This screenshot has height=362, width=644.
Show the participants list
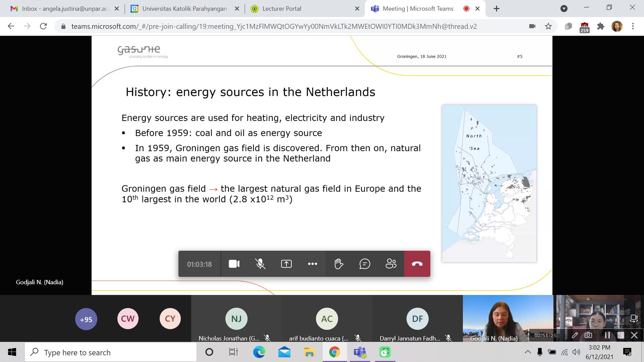tap(391, 264)
